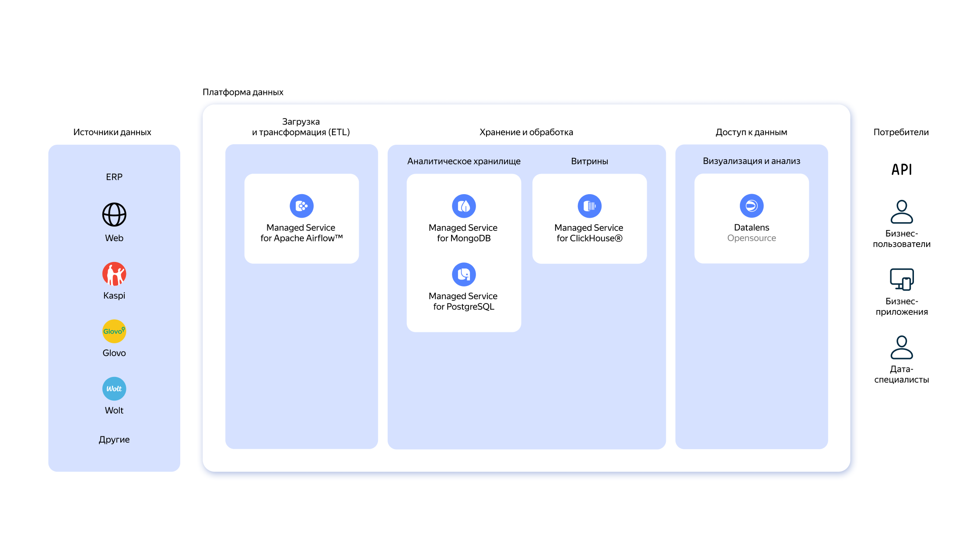980x551 pixels.
Task: Click the ERP label in data sources
Action: [114, 177]
